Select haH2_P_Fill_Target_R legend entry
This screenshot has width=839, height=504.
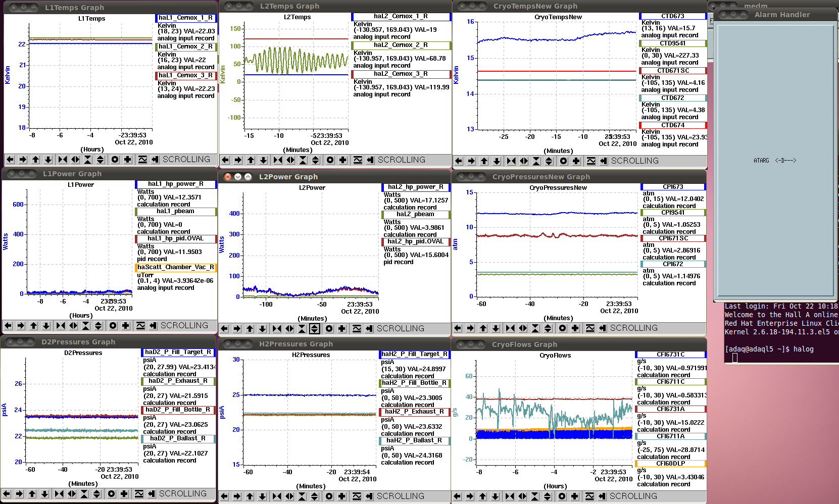click(414, 355)
